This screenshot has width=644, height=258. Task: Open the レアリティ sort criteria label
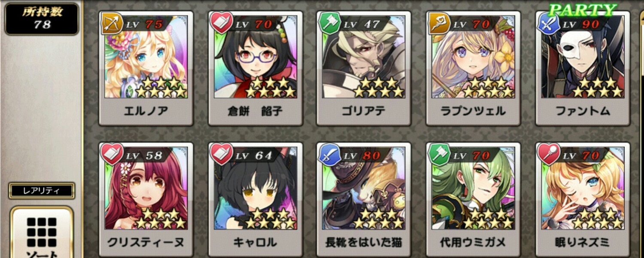pos(42,191)
